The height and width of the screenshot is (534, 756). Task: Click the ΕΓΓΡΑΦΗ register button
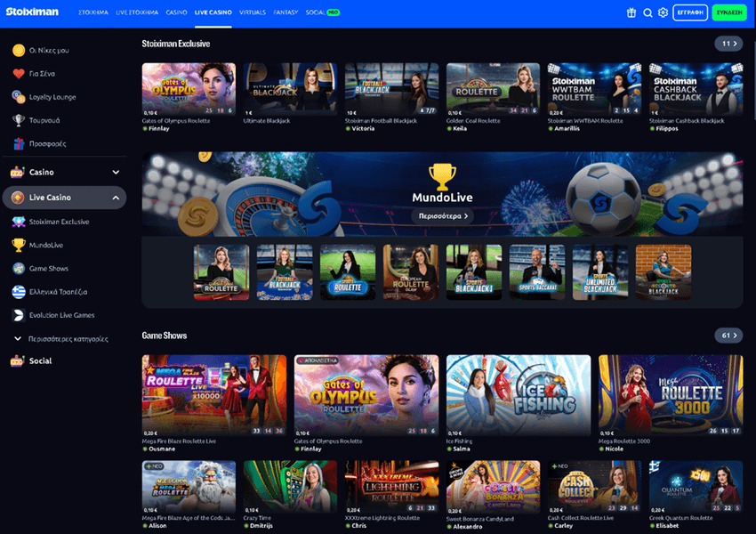pos(690,12)
